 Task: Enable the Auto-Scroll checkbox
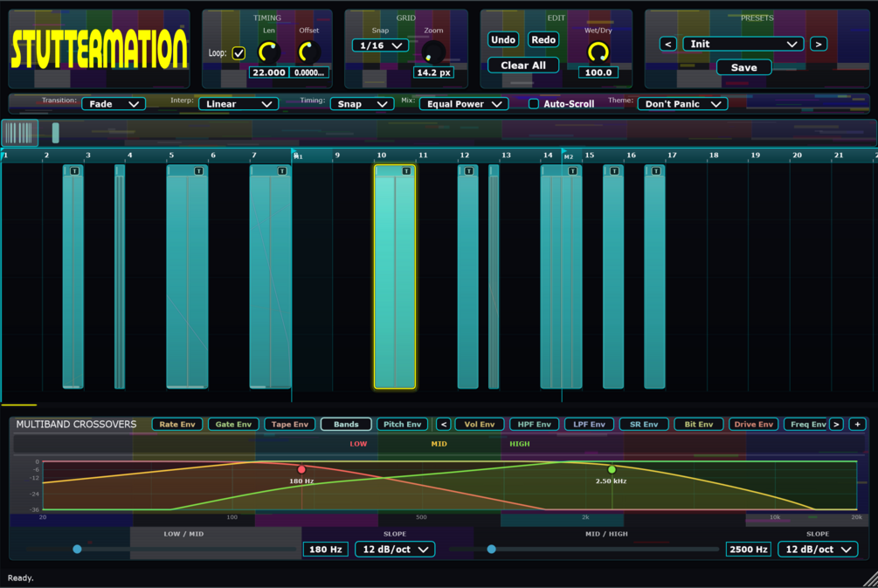click(534, 104)
